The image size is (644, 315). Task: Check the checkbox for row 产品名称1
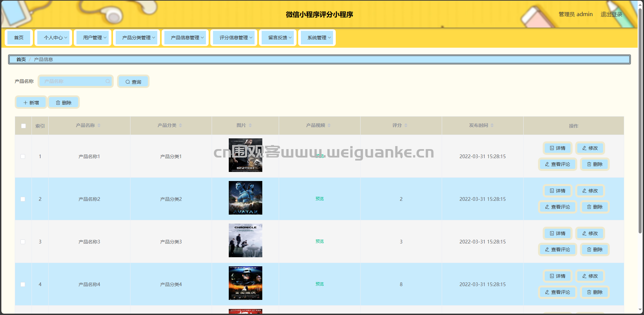(x=23, y=156)
